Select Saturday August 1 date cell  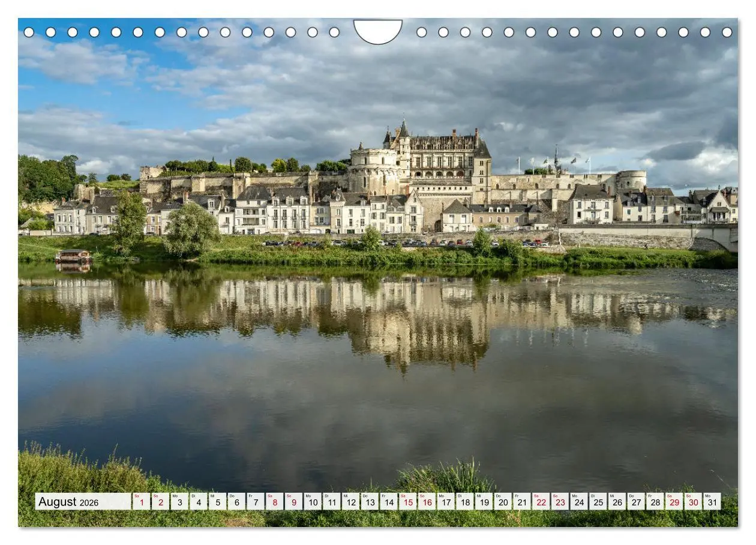(141, 502)
